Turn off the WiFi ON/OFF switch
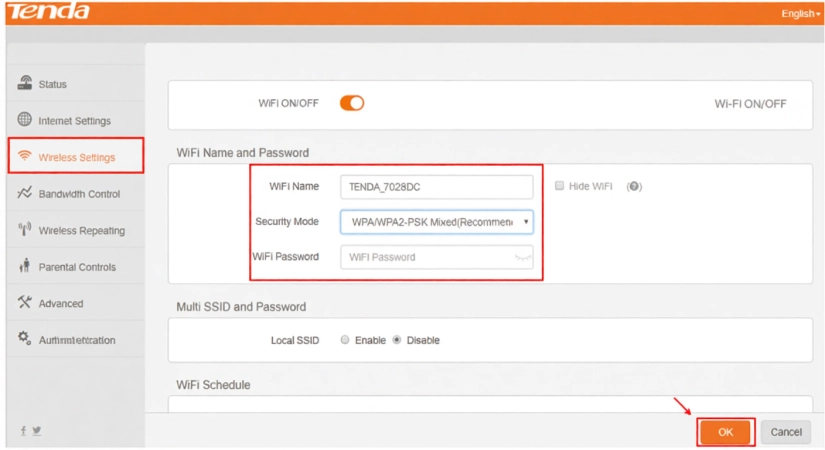This screenshot has height=450, width=825. point(352,103)
